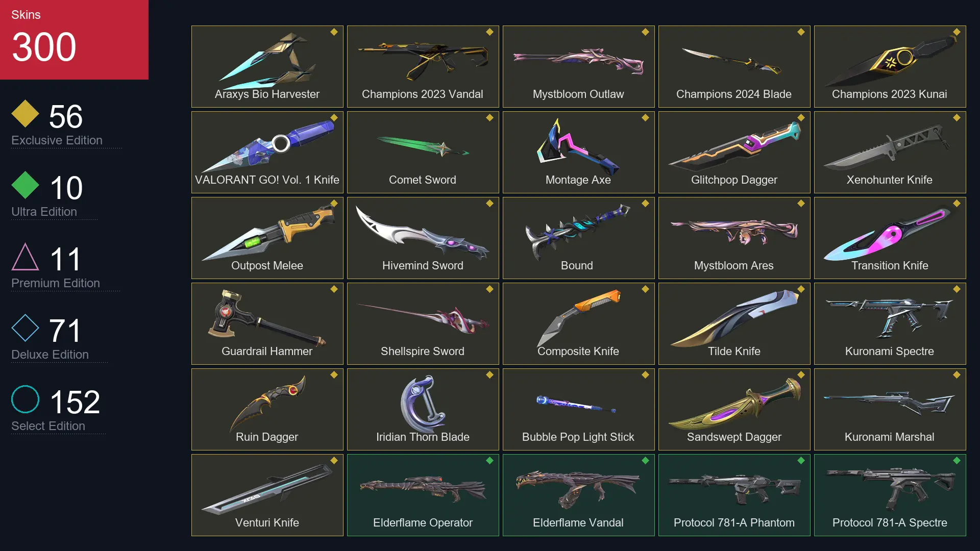Open the Exclusive Edition label link
This screenshot has width=980, height=551.
point(57,140)
